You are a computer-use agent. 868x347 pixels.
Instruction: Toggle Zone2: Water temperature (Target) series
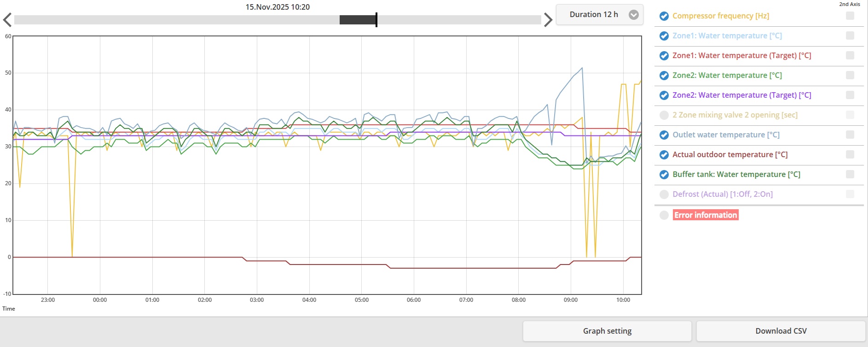pyautogui.click(x=664, y=95)
